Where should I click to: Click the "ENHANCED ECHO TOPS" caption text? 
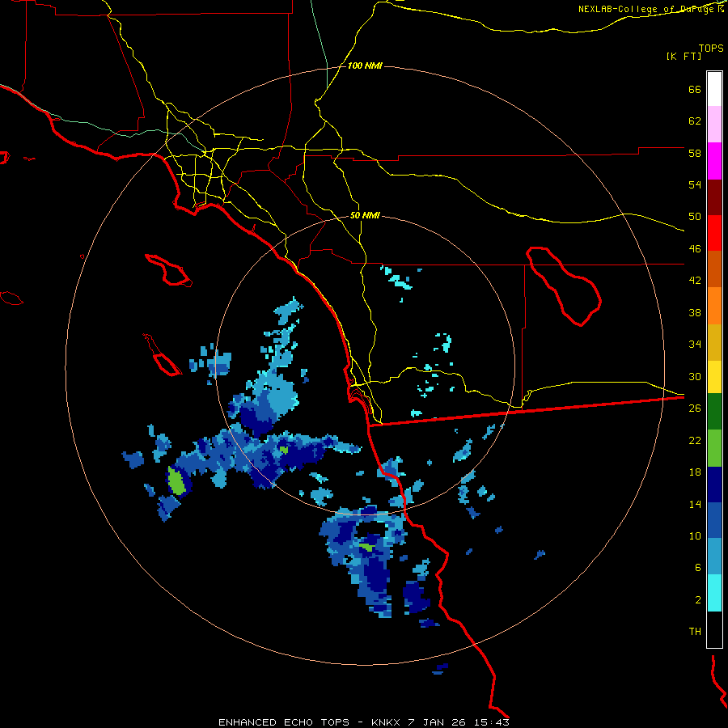pos(284,722)
